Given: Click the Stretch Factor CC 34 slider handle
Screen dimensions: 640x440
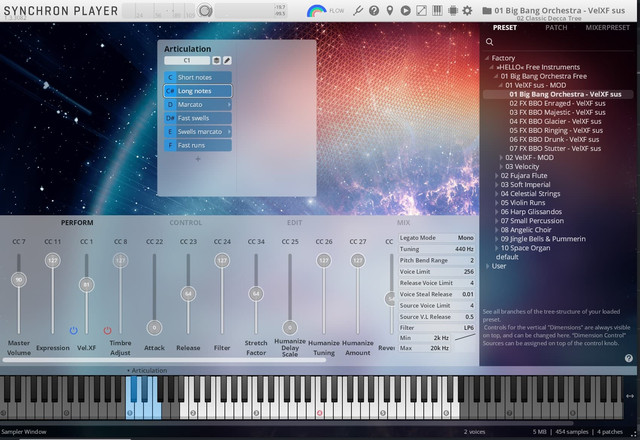Looking at the screenshot, I should tap(256, 293).
